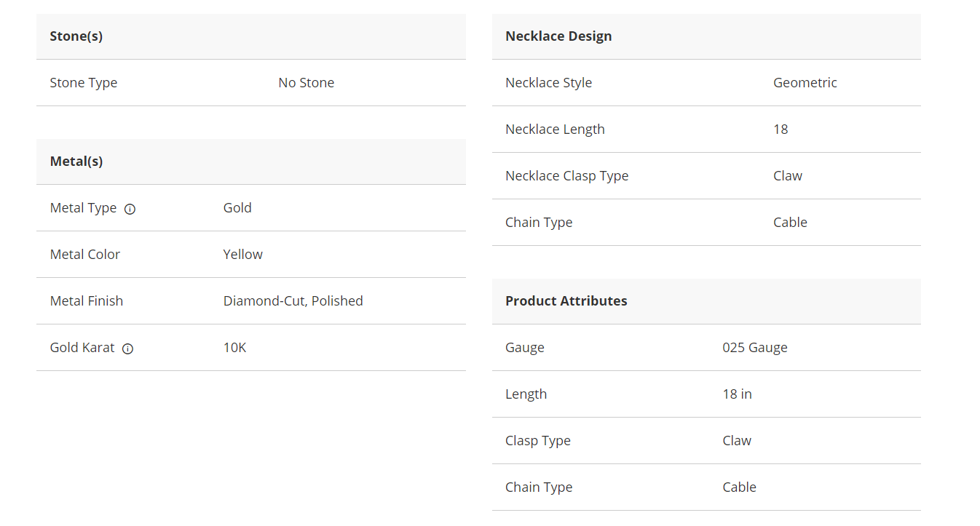
Task: Select the "18 in" length value
Action: click(x=737, y=394)
